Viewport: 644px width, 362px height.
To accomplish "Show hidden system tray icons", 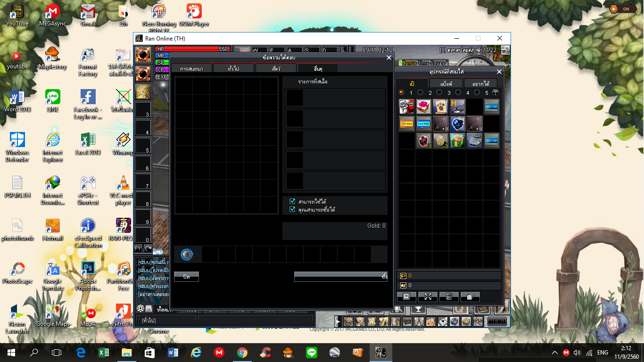I will pyautogui.click(x=555, y=353).
